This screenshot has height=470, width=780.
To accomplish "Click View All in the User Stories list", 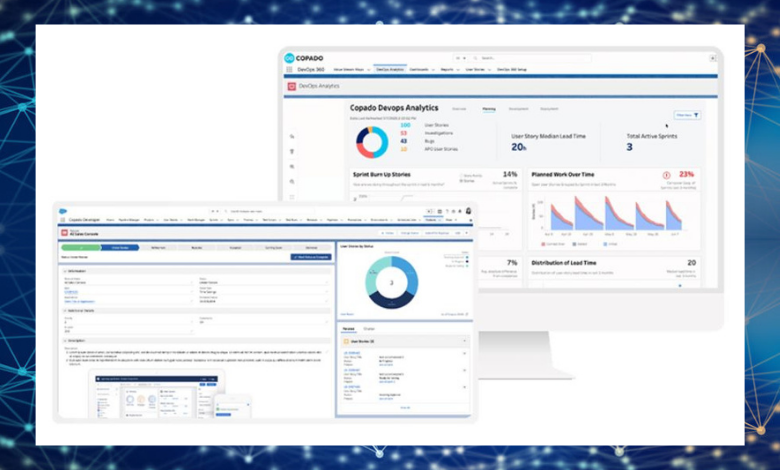I will pyautogui.click(x=405, y=408).
